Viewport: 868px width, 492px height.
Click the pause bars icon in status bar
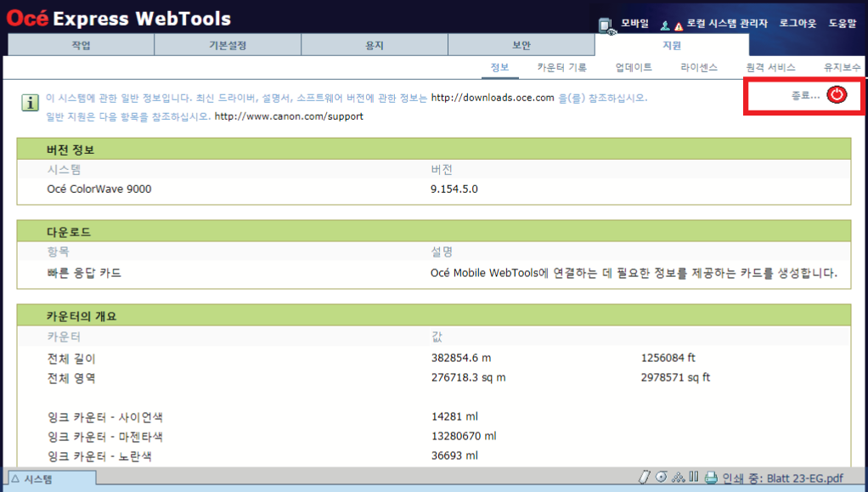(694, 477)
